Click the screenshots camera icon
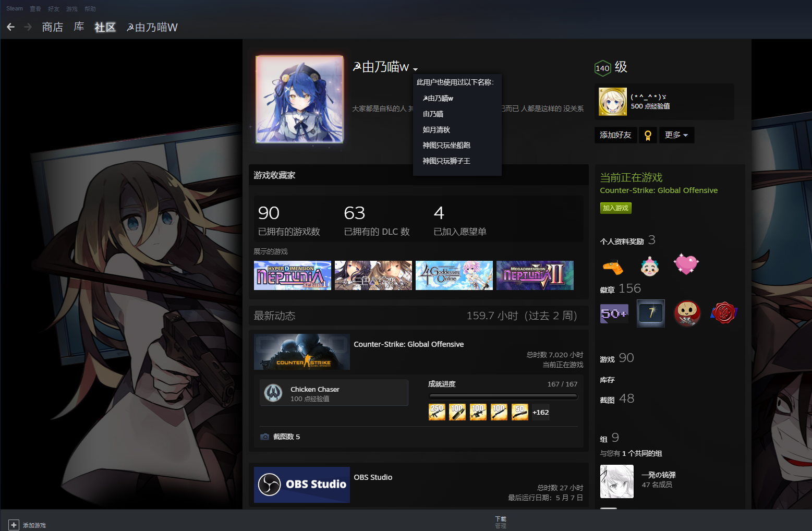This screenshot has height=531, width=812. pyautogui.click(x=265, y=437)
